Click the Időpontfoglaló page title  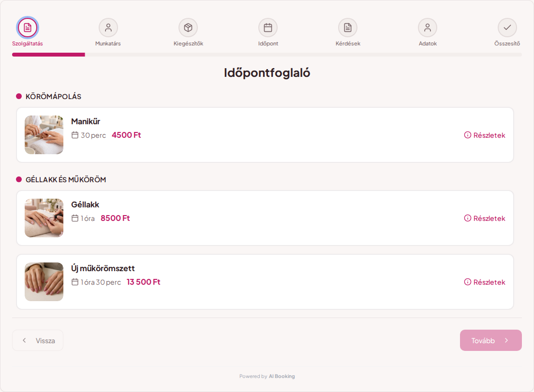(x=267, y=73)
